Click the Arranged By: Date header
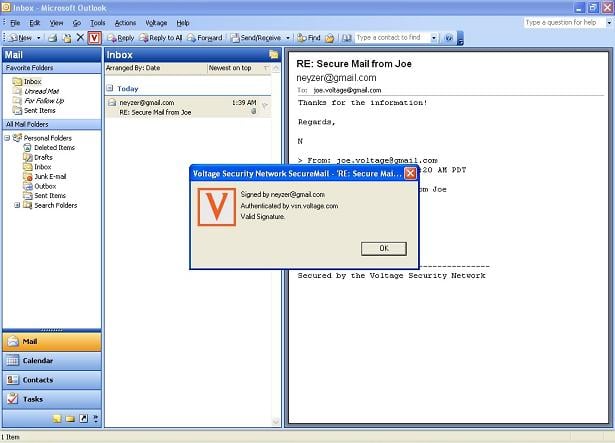This screenshot has width=615, height=443. [x=156, y=68]
